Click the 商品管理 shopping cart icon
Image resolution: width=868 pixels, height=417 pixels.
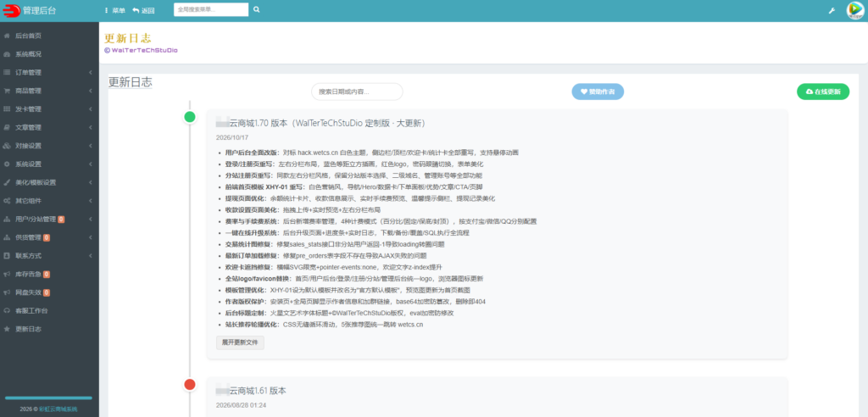coord(7,91)
